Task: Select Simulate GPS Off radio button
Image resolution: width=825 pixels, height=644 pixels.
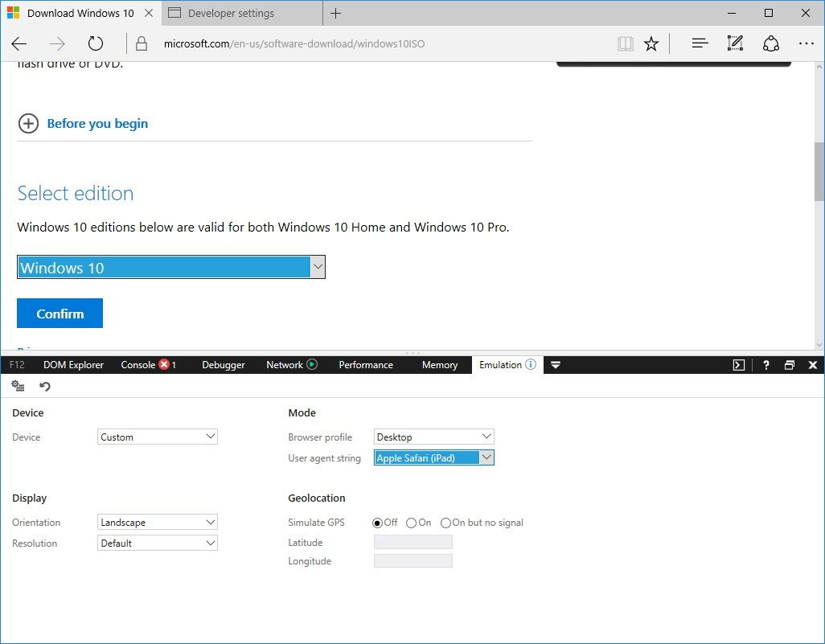Action: [377, 523]
